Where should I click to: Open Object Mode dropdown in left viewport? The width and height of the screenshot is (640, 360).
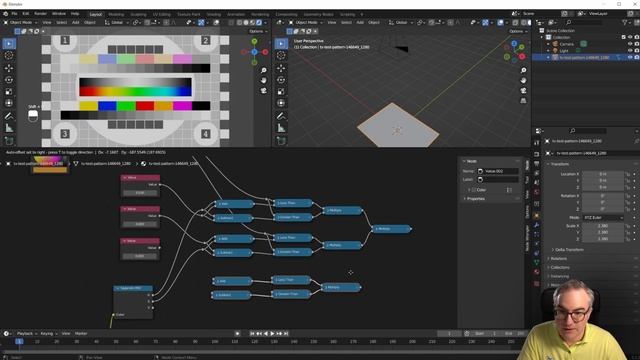(x=20, y=22)
